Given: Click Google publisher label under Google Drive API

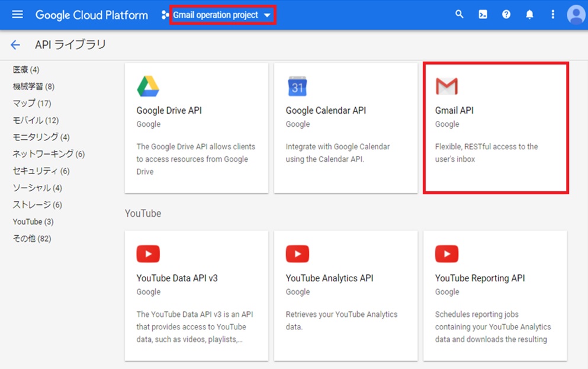Looking at the screenshot, I should click(149, 124).
